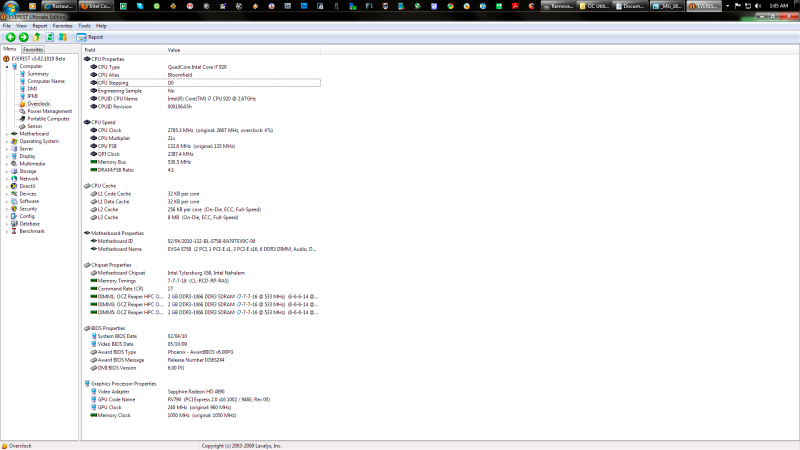Image resolution: width=800 pixels, height=450 pixels.
Task: Select Summary in the tree
Action: 38,73
